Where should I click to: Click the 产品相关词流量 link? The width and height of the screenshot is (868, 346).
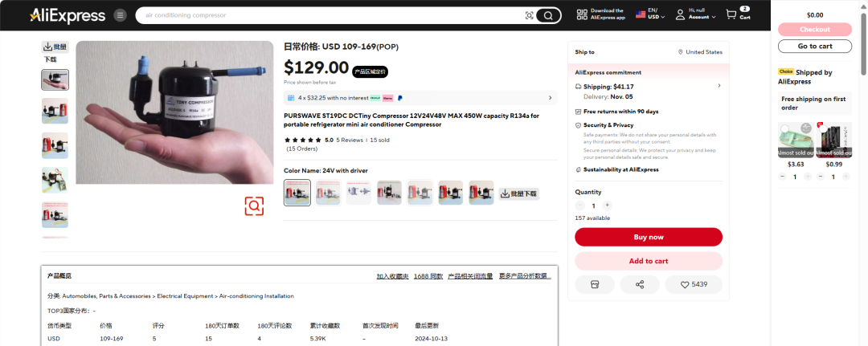coord(470,276)
